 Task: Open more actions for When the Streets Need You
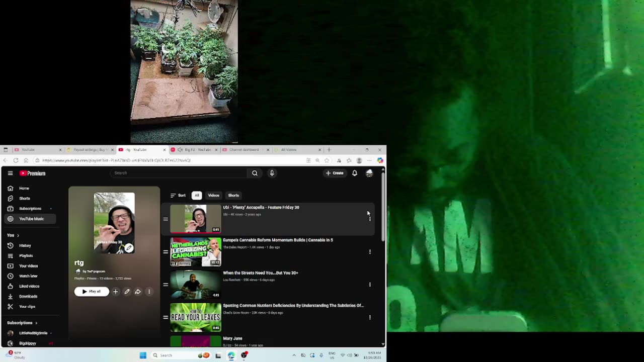click(370, 285)
